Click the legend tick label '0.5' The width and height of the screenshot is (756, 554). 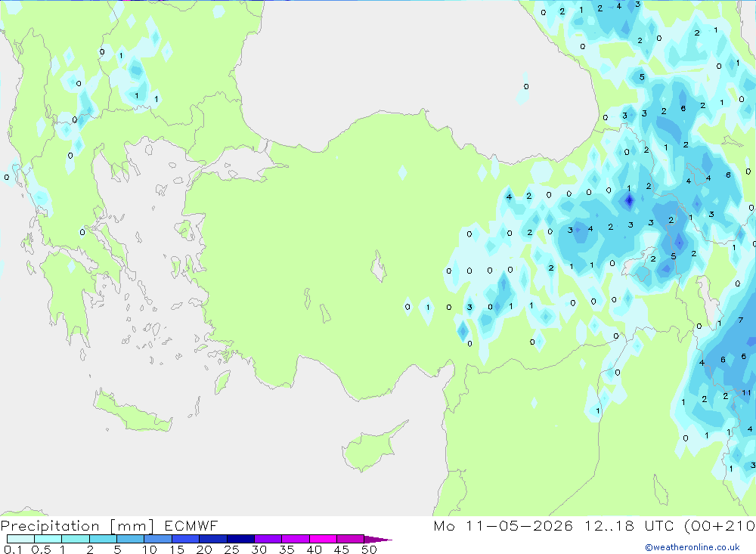coord(41,549)
